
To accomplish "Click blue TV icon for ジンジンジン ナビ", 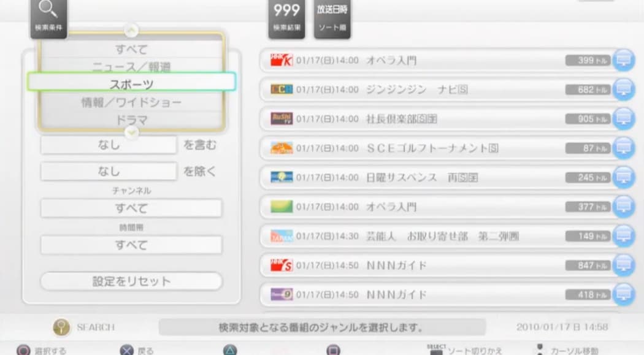I will [x=623, y=90].
